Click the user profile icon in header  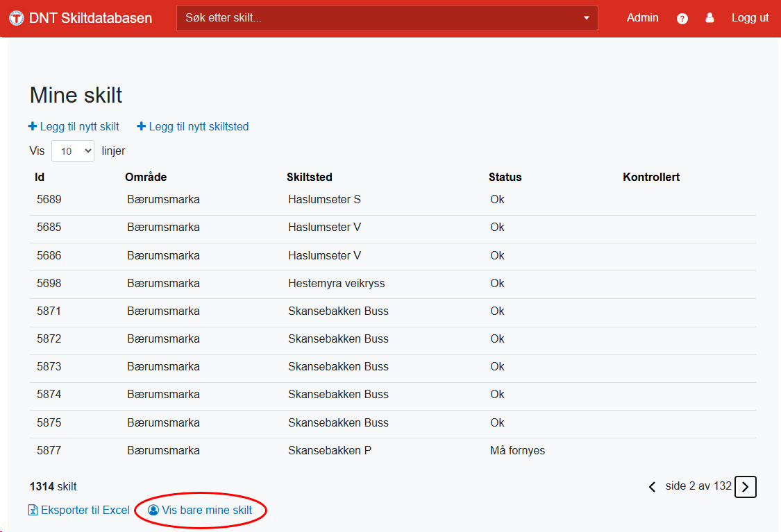(x=709, y=18)
